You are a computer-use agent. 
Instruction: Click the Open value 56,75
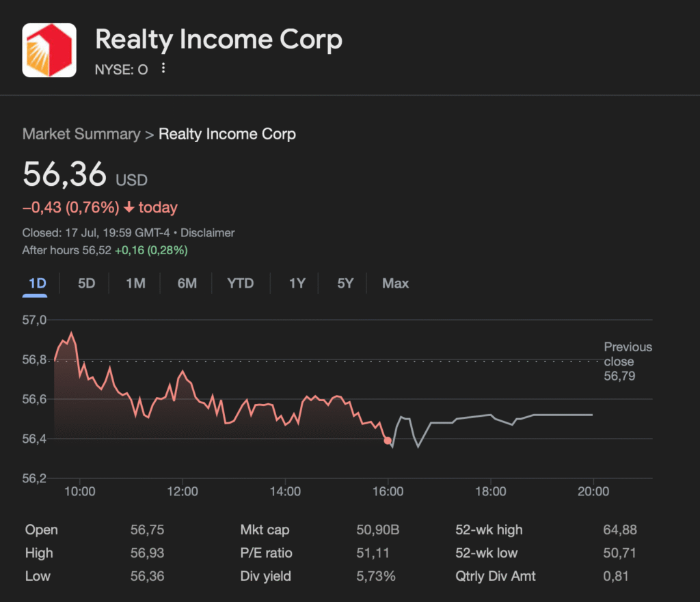point(148,530)
